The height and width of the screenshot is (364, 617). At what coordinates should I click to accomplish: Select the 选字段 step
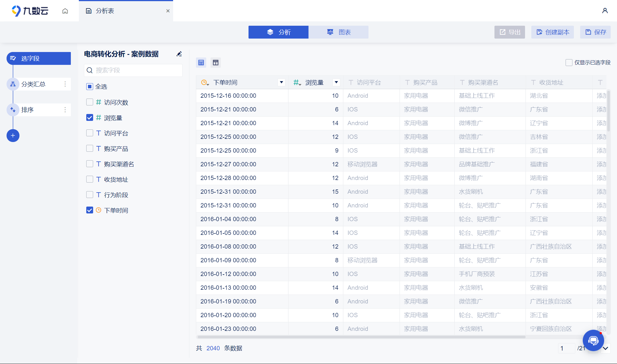[x=39, y=58]
